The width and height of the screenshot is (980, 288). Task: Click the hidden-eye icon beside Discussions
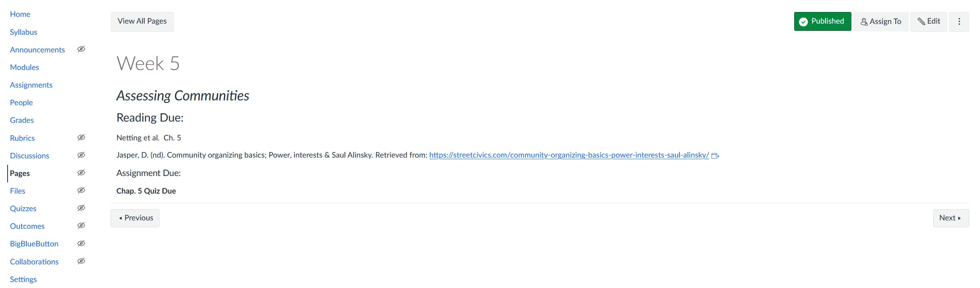81,155
